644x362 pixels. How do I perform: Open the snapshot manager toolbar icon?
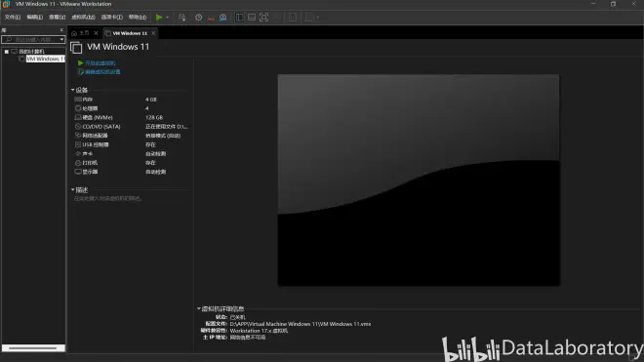click(222, 18)
